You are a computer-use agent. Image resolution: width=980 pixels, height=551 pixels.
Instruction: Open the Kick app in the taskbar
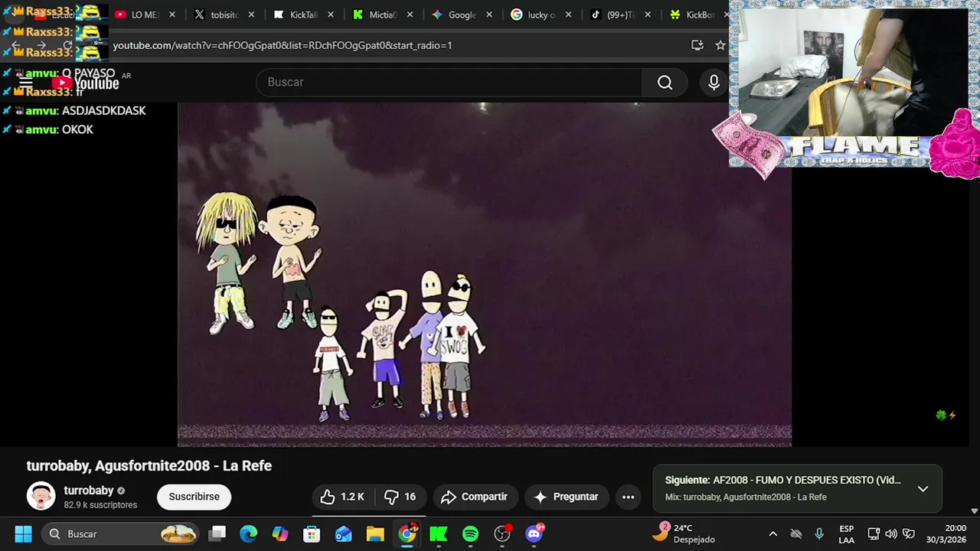439,533
